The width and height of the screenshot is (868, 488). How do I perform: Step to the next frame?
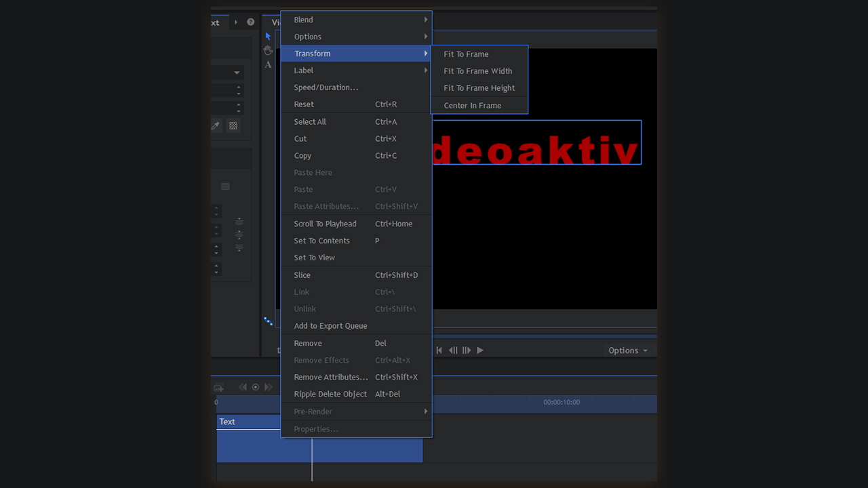(467, 350)
